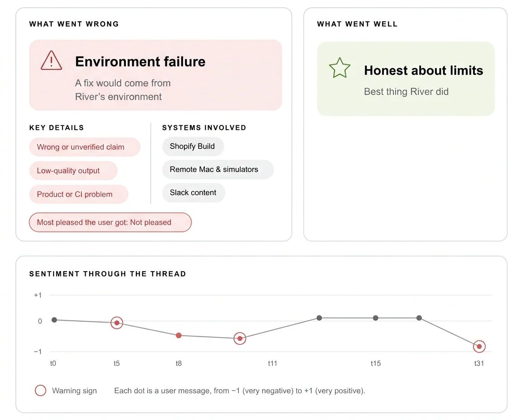
Task: Click the Wrong or unverified claim tag
Action: 85,147
